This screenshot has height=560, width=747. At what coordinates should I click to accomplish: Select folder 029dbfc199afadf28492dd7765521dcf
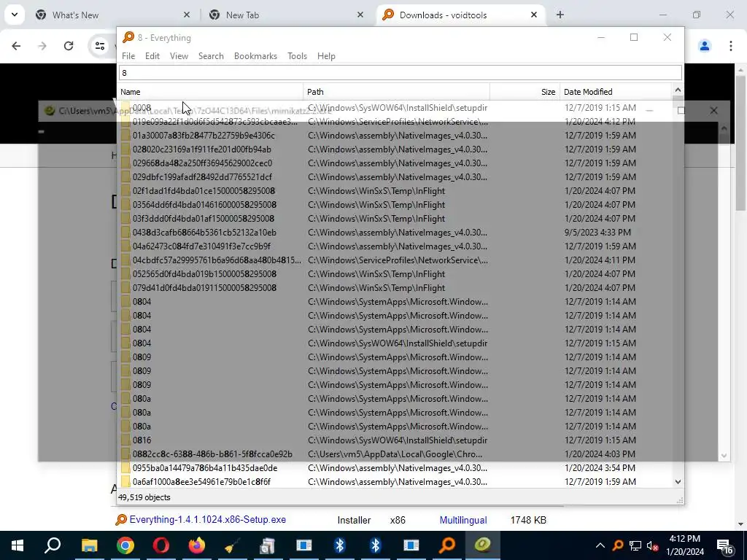click(x=202, y=177)
